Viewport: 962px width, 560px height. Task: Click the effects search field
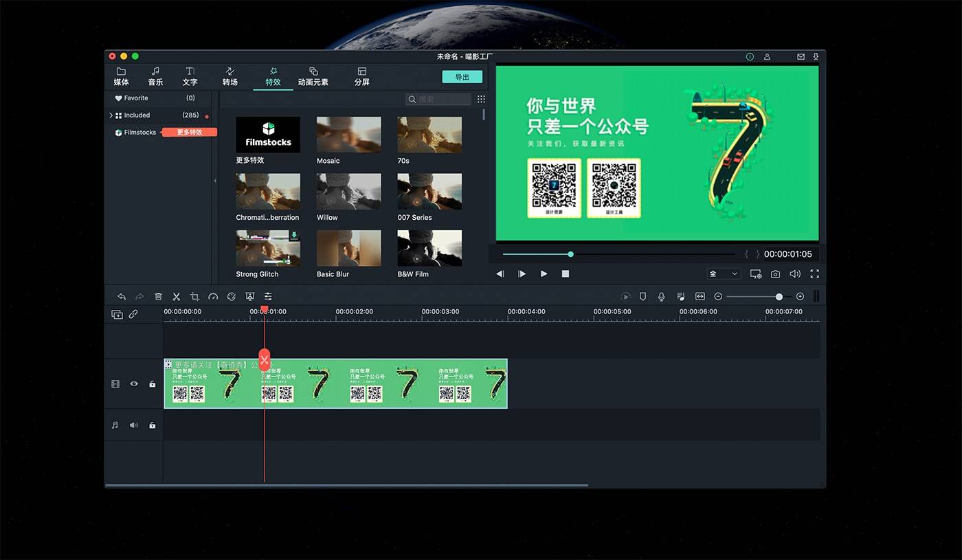click(x=438, y=99)
